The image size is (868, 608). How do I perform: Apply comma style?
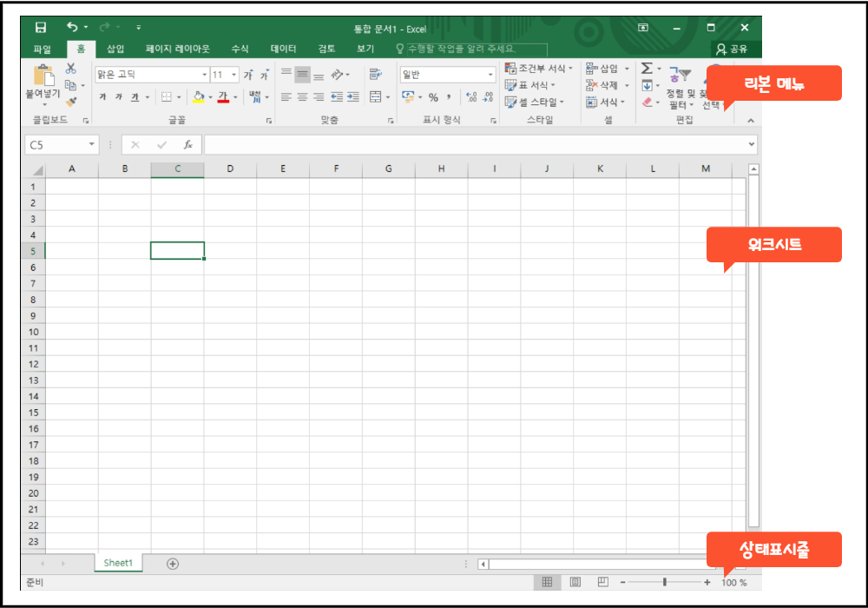click(x=449, y=97)
